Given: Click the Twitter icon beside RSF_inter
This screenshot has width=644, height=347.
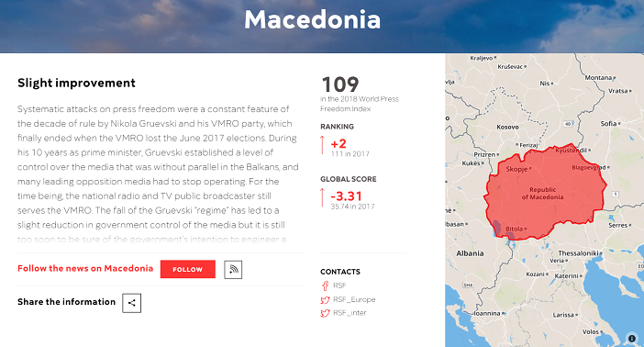Looking at the screenshot, I should click(x=325, y=313).
